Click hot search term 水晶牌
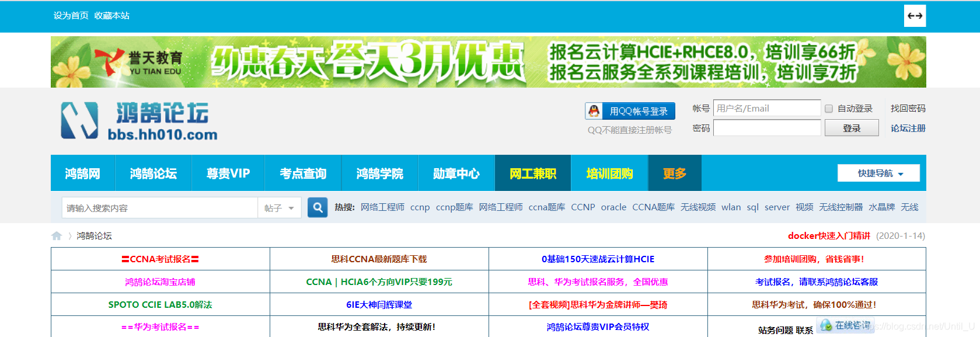Image resolution: width=980 pixels, height=337 pixels. point(881,207)
